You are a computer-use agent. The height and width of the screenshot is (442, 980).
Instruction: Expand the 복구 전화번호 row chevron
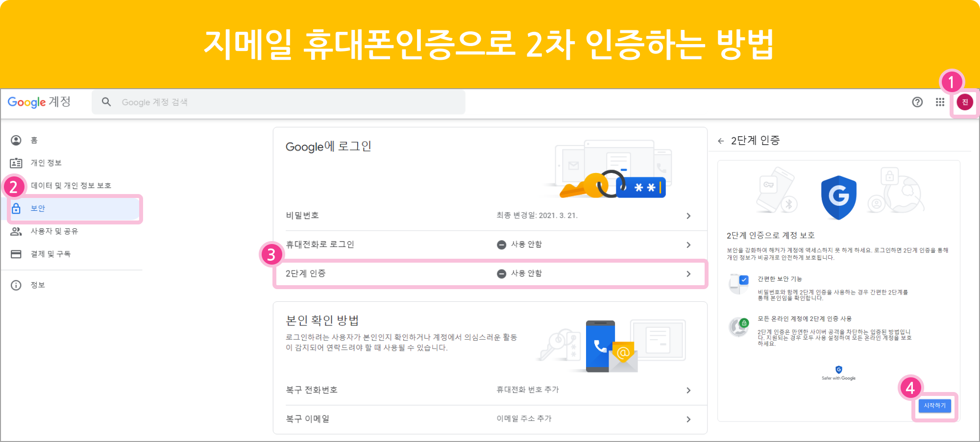(688, 391)
